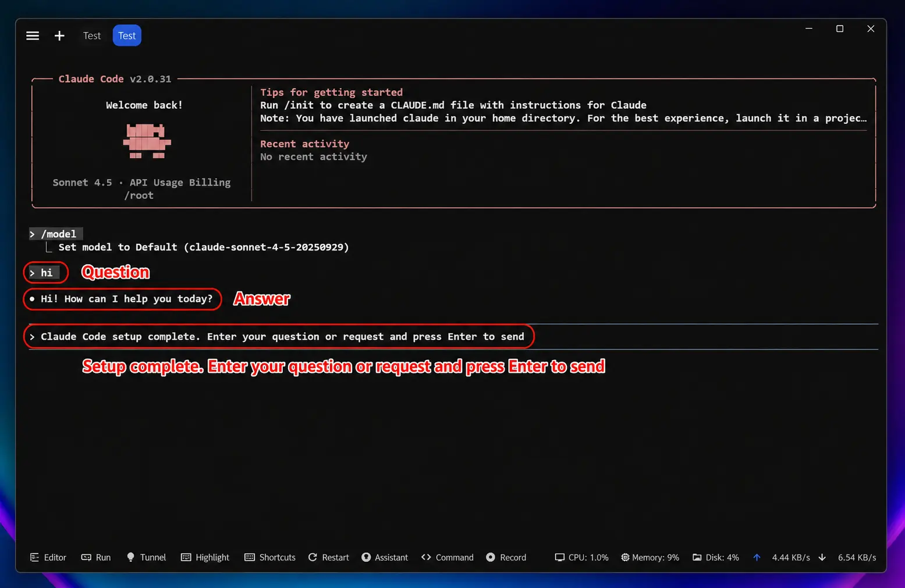
Task: Click the Disk usage icon
Action: point(697,557)
